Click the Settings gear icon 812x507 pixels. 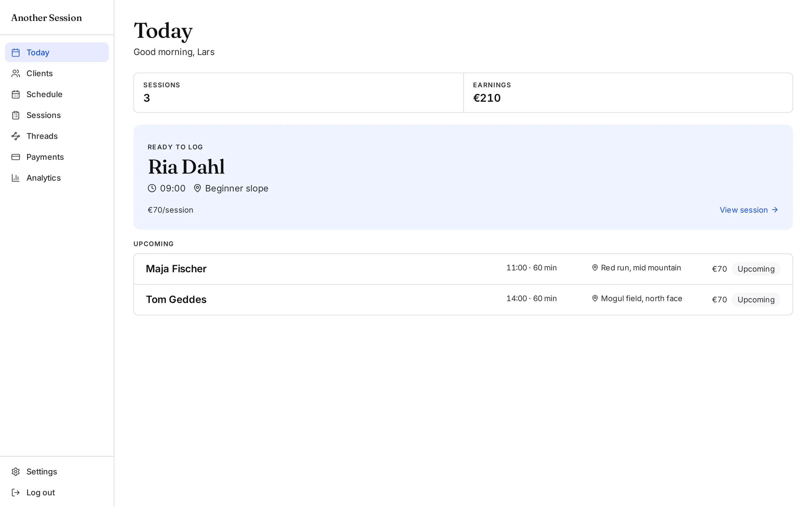click(x=16, y=472)
